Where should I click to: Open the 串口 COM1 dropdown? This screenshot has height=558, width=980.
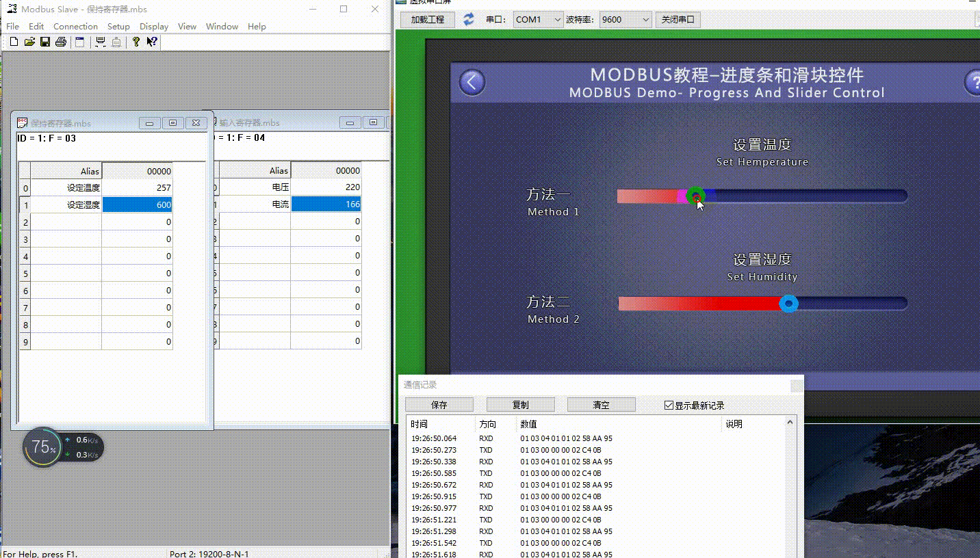click(x=538, y=19)
